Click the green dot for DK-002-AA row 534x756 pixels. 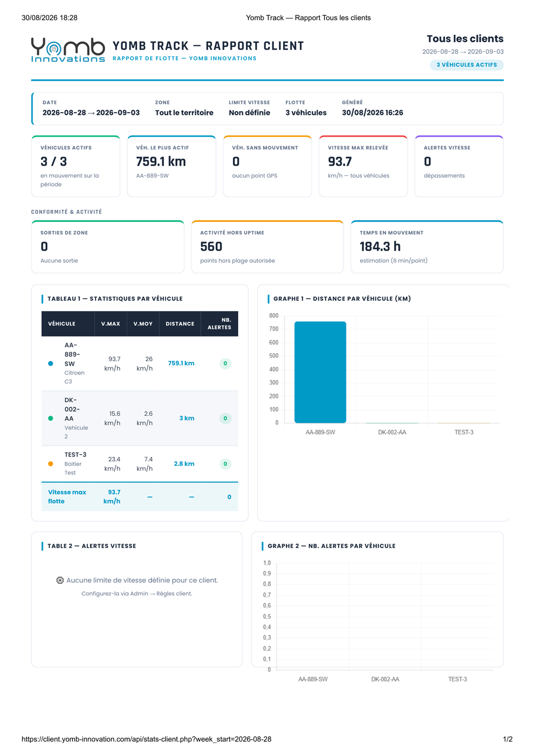[51, 418]
